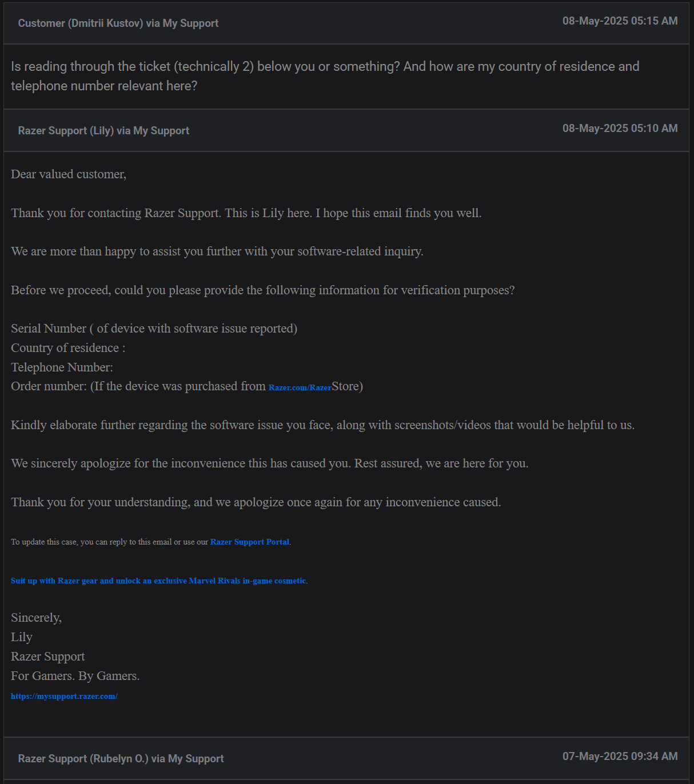Viewport: 694px width, 784px height.
Task: Click the 'Country of residence :' line
Action: pos(68,348)
